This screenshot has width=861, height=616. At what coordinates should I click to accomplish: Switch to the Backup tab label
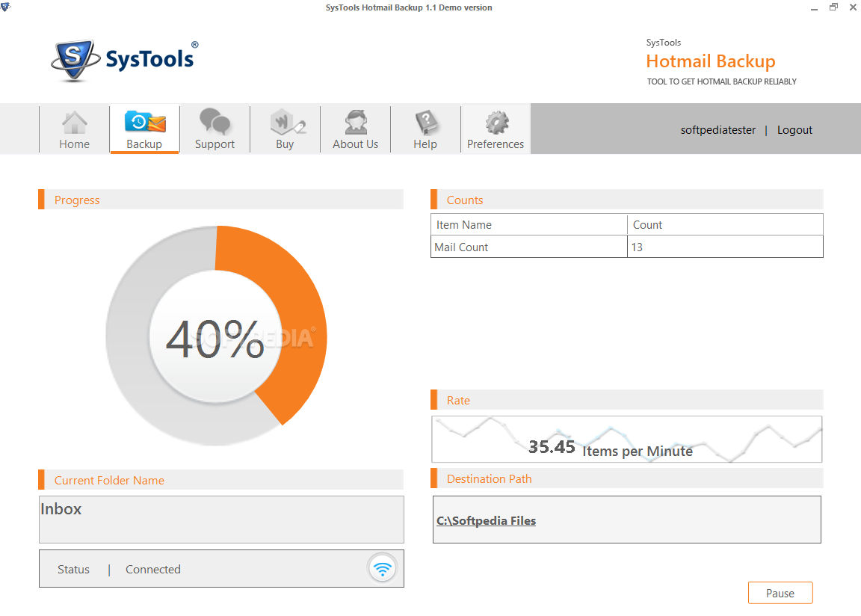(143, 144)
